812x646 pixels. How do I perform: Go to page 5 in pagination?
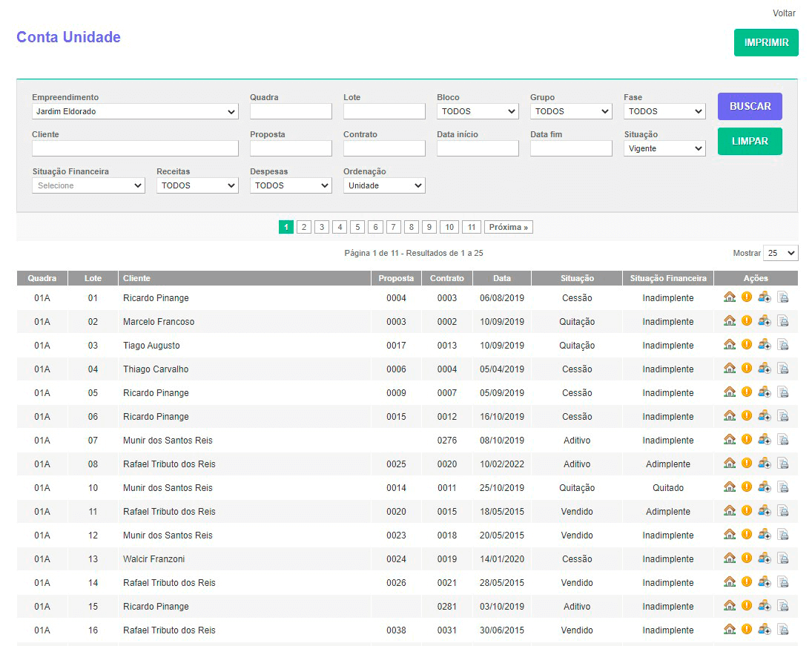(357, 227)
